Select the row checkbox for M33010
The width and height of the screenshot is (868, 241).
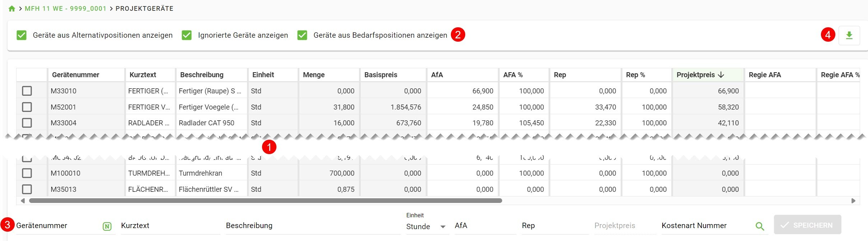coord(27,91)
